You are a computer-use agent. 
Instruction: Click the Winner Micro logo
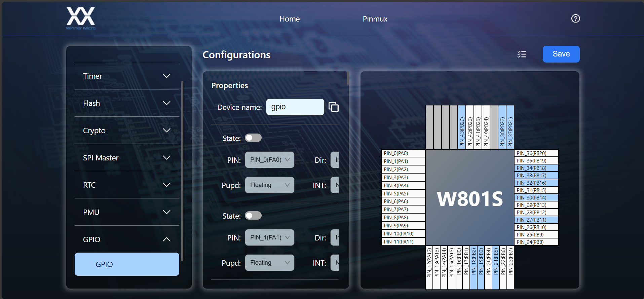pos(81,18)
